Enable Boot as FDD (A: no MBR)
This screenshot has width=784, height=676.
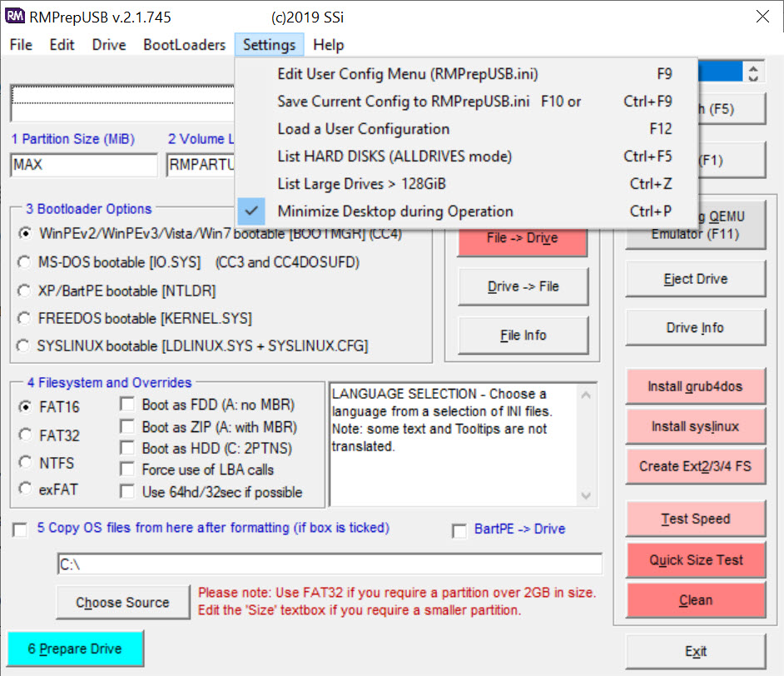(127, 405)
